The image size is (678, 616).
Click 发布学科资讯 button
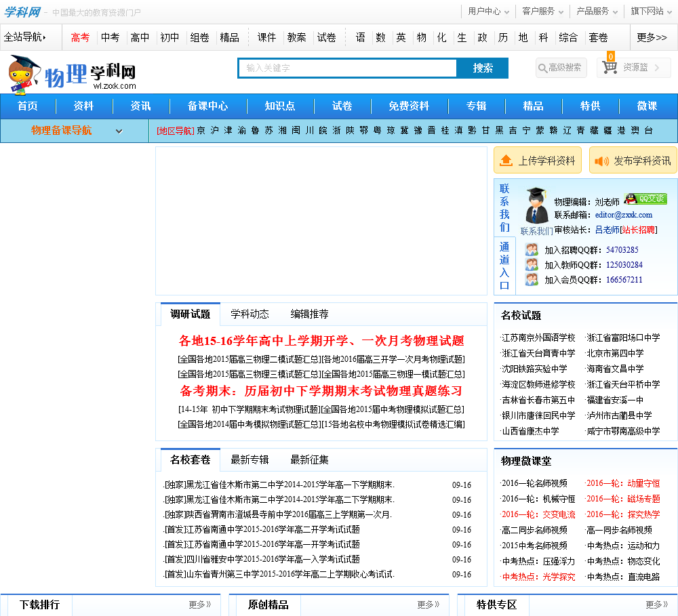(x=633, y=161)
